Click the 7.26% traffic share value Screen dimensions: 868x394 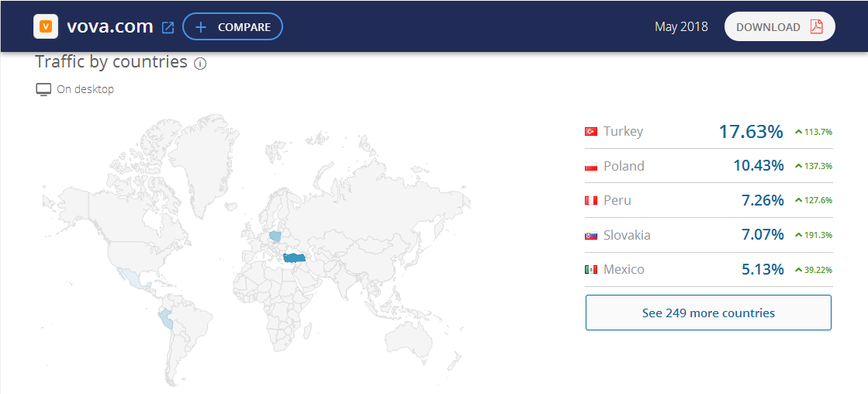(x=763, y=200)
